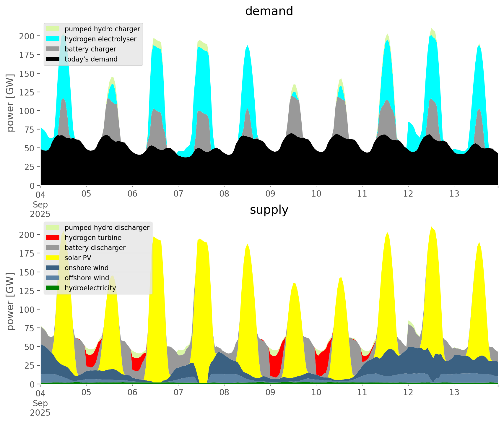Click the yellow solar PV legend swatch
The image size is (504, 423).
(x=53, y=258)
